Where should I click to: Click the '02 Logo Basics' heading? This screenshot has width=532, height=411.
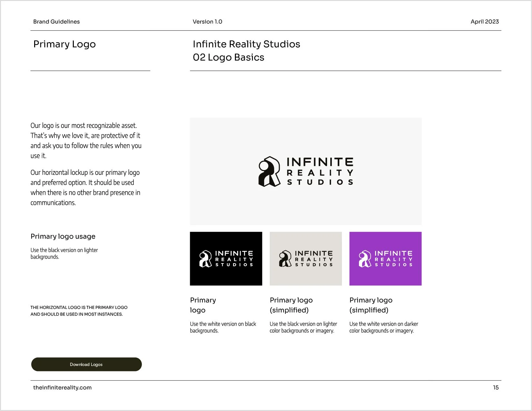point(228,57)
